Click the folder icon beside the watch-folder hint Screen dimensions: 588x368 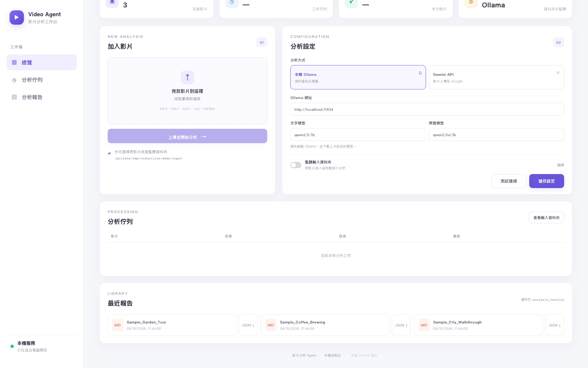click(x=110, y=153)
